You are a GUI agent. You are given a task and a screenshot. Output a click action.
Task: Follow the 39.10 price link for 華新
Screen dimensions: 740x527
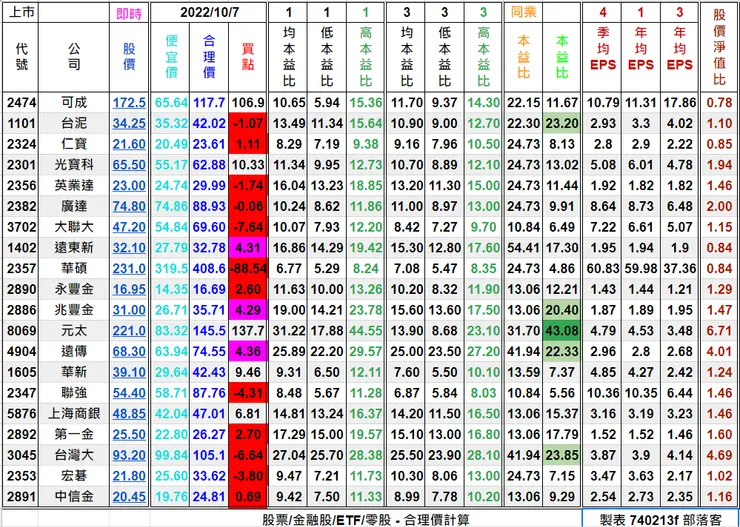pyautogui.click(x=129, y=372)
